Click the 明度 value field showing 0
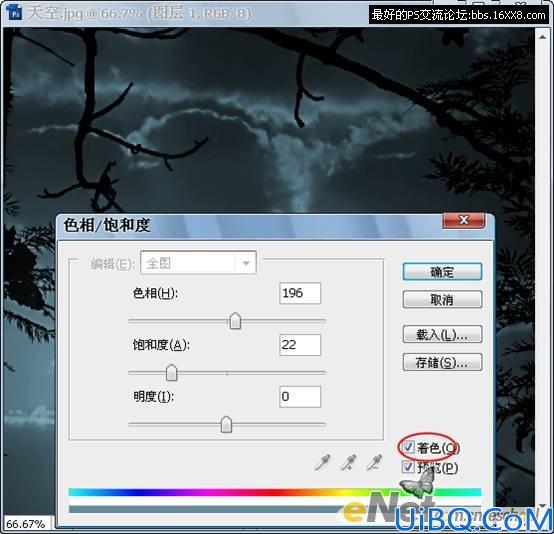Screen dimensions: 554x534 tap(300, 397)
